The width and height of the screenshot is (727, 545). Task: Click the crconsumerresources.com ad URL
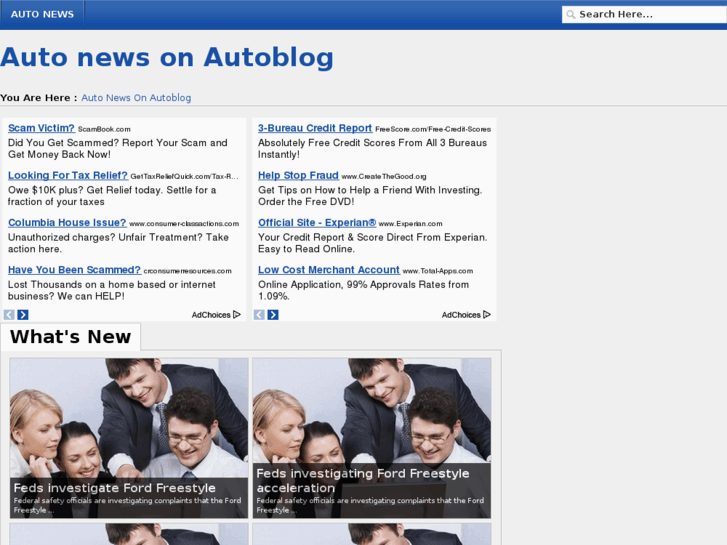[x=187, y=271]
